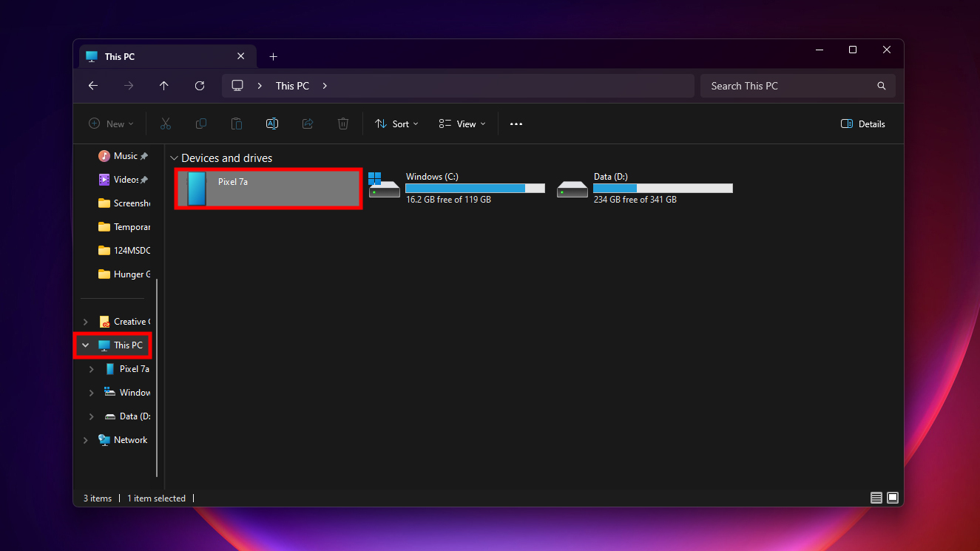980x551 pixels.
Task: Switch to details list view in status bar
Action: [876, 498]
